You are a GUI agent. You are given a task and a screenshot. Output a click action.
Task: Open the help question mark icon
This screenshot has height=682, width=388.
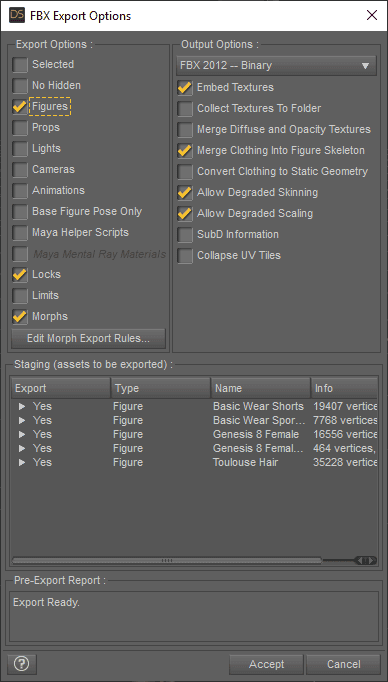22,664
